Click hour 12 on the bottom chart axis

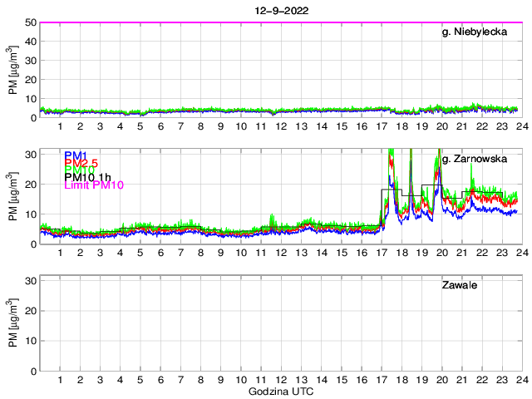tap(280, 380)
